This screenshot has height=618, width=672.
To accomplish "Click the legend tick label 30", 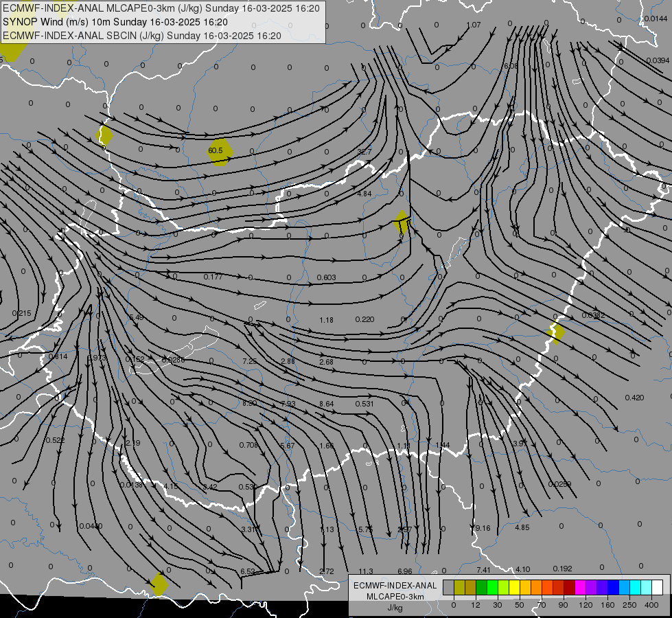I will 497,605.
